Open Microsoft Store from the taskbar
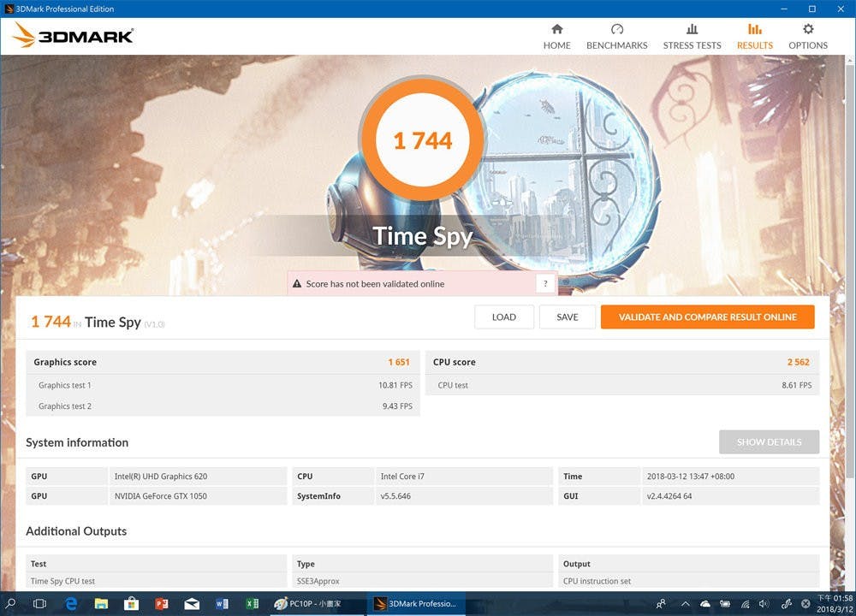856x616 pixels. [131, 603]
